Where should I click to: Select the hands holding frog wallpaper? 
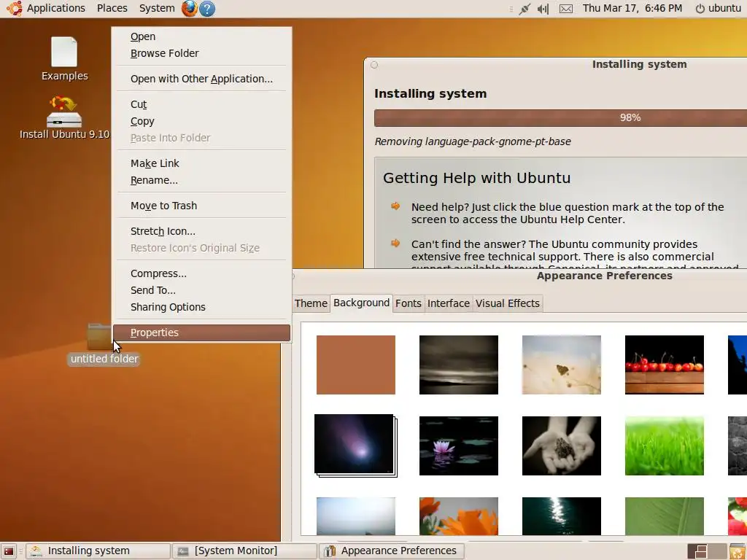pyautogui.click(x=562, y=446)
